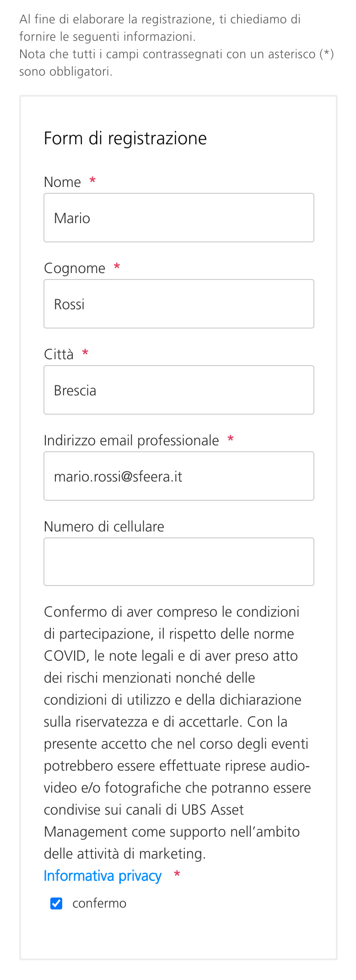
Task: Click the "Cognome" field label
Action: tap(75, 268)
